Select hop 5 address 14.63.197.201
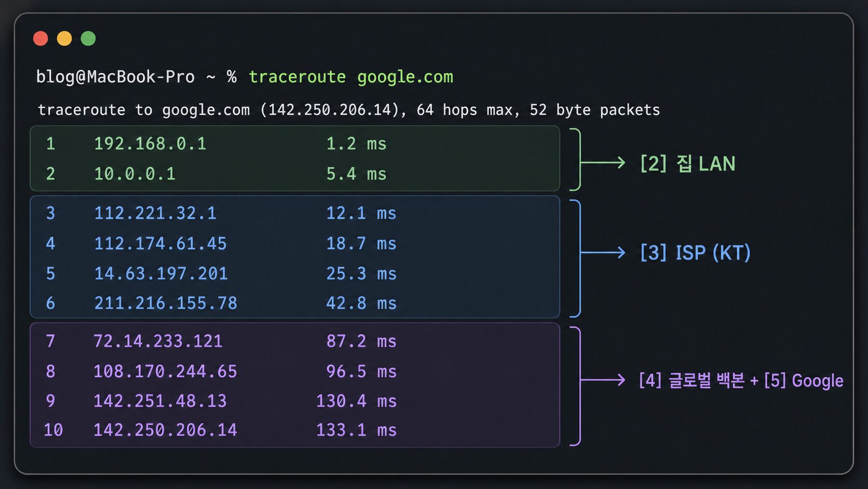The height and width of the screenshot is (489, 868). tap(161, 273)
